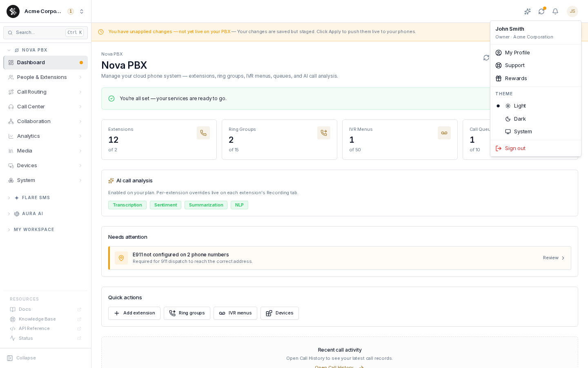Click the Call Routing icon
Image resolution: width=588 pixels, height=368 pixels.
pos(11,92)
